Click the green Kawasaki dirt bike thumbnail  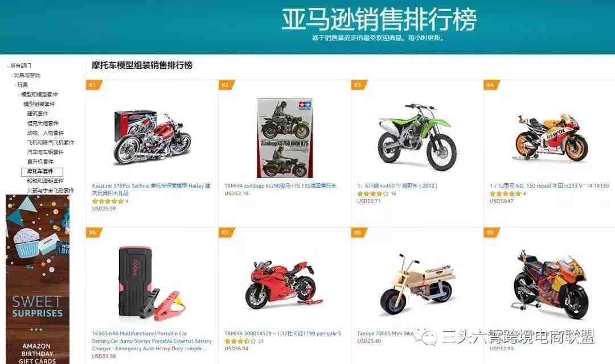click(417, 136)
